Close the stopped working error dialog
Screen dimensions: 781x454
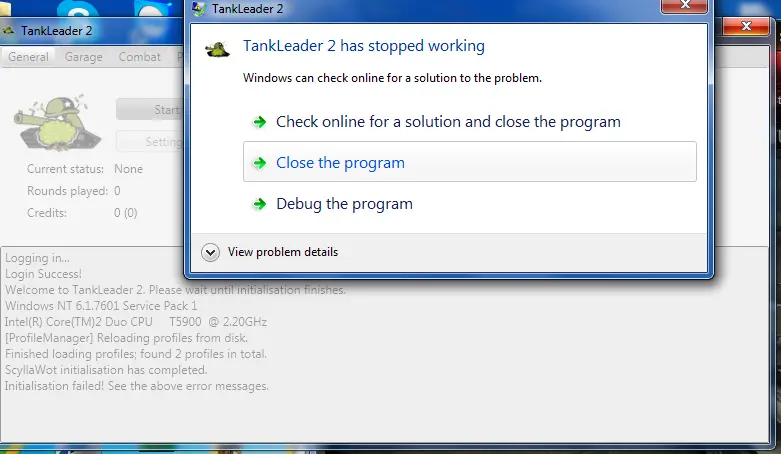point(684,5)
